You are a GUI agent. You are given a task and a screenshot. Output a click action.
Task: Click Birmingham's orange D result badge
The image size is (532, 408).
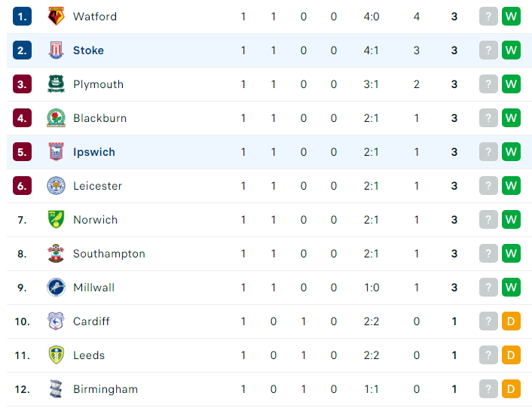coord(511,389)
